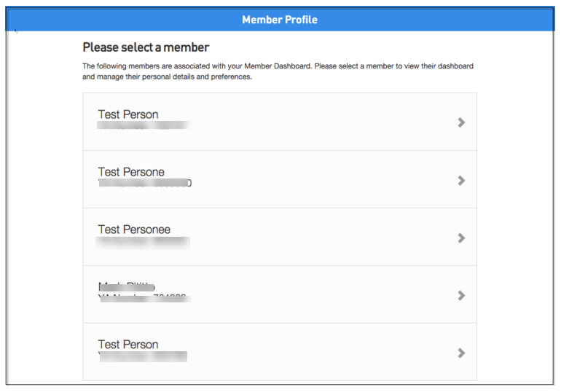Click the chevron on the last Test Person row
The height and width of the screenshot is (392, 561).
460,353
